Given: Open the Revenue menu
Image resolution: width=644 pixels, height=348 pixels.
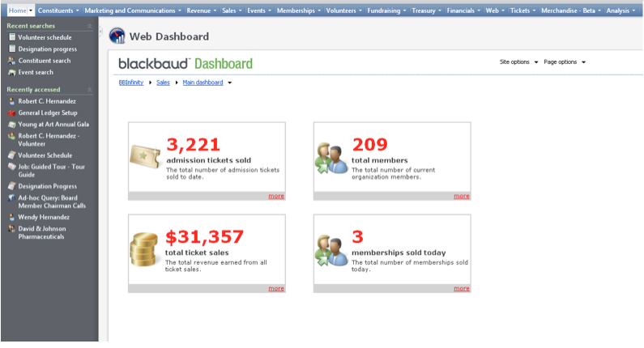Looking at the screenshot, I should [x=201, y=11].
